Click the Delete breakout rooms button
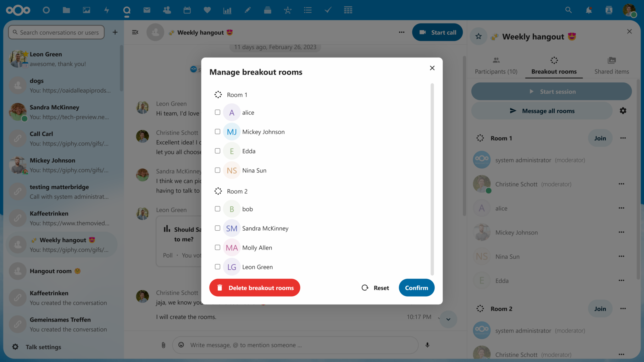Screen dimensions: 644x362 pos(254,288)
